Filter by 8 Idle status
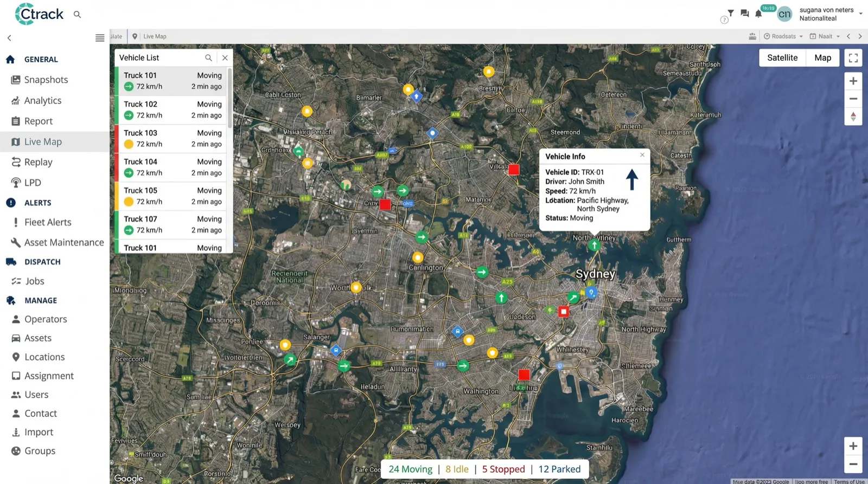 coord(457,469)
